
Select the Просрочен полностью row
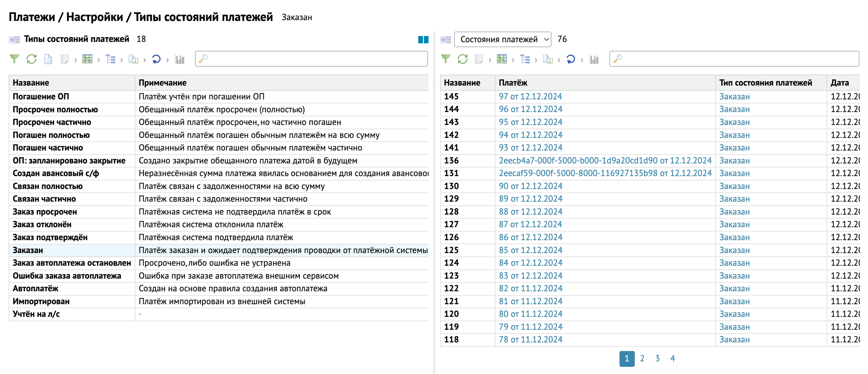[x=219, y=109]
